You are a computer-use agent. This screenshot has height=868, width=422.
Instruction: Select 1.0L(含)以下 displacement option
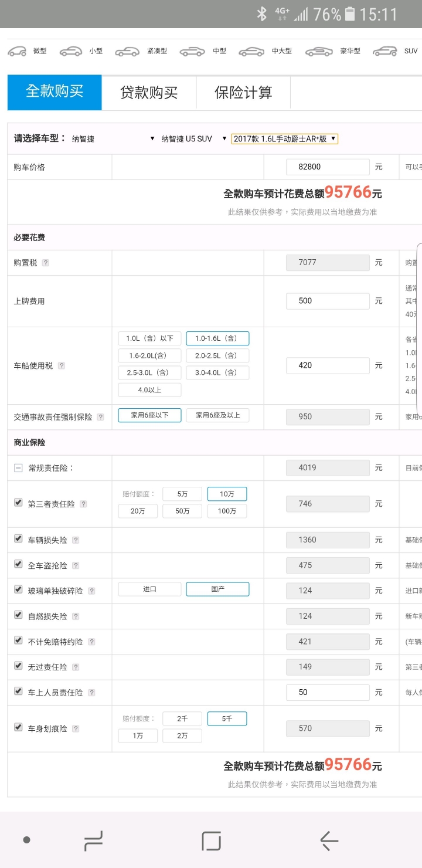pyautogui.click(x=149, y=338)
